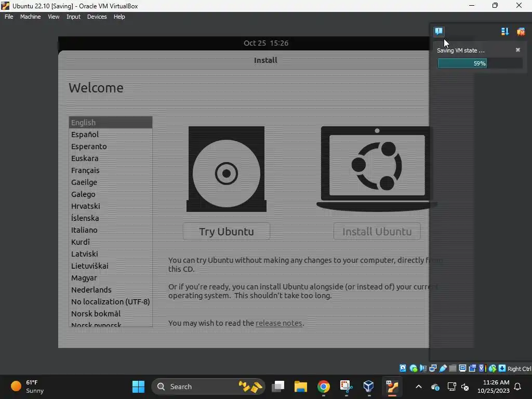Viewport: 532px width, 399px height.
Task: Open the Devices menu
Action: pyautogui.click(x=97, y=17)
